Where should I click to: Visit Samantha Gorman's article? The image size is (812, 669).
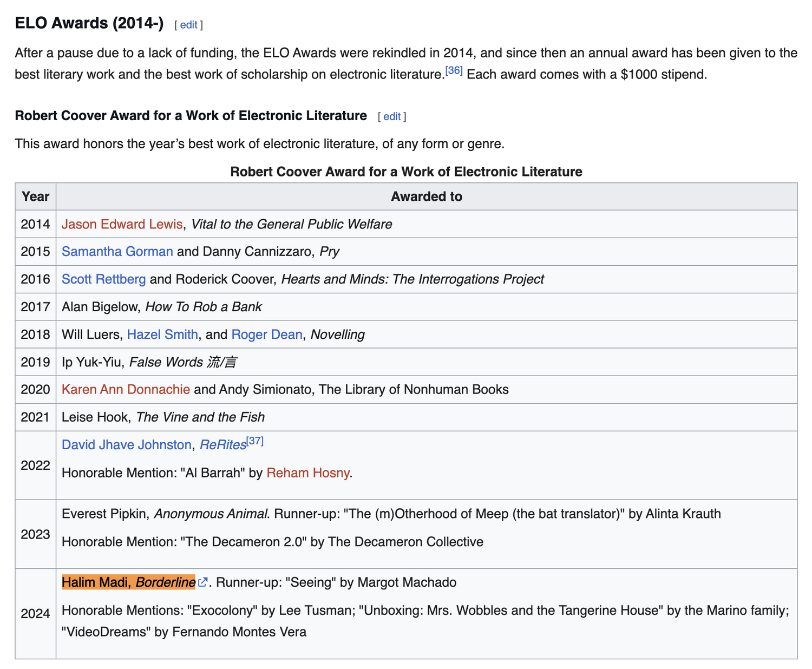pos(117,252)
